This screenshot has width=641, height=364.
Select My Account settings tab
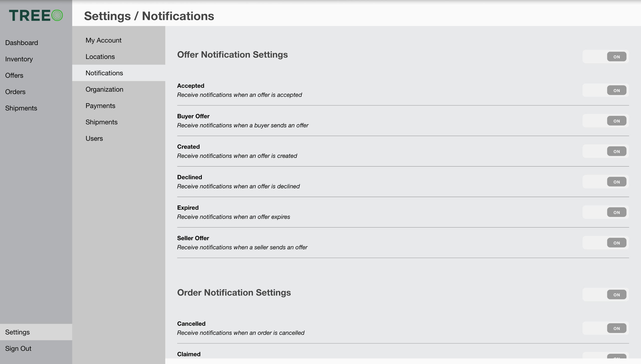coord(103,40)
